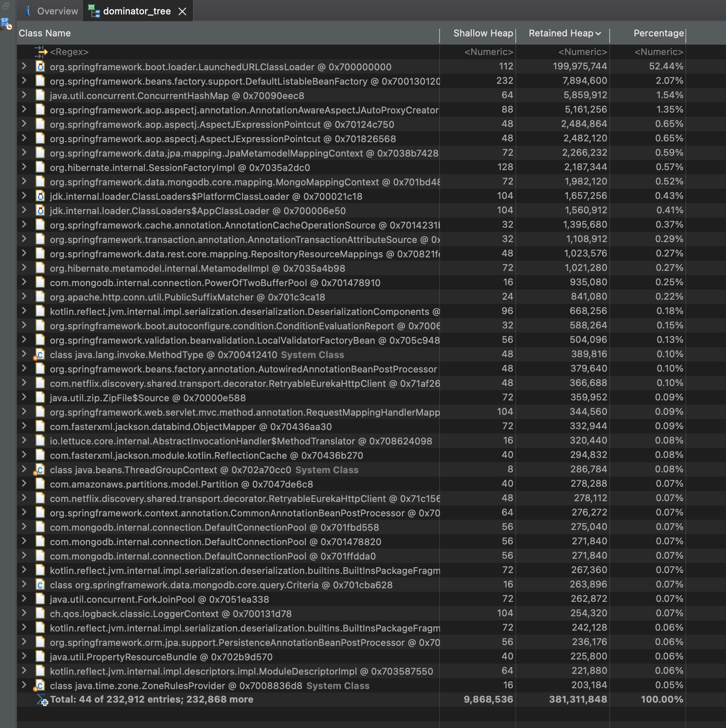The image size is (726, 728).
Task: Click the SessionFactoryImpl object icon
Action: [x=40, y=167]
